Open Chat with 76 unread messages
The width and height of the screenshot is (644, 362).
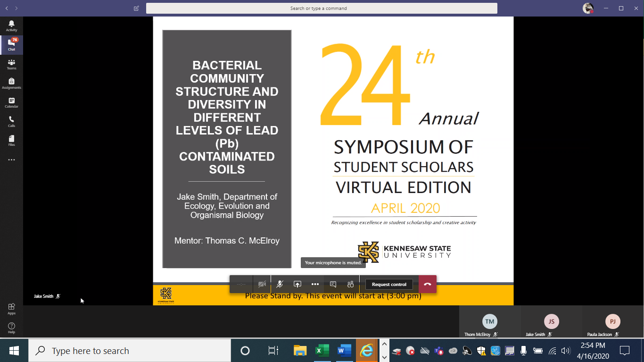click(x=11, y=45)
